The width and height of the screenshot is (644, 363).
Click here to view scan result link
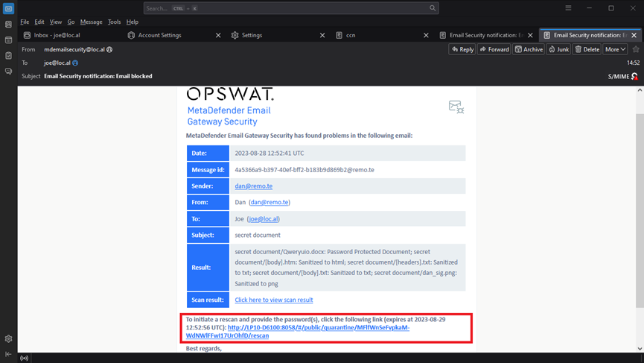pos(273,300)
